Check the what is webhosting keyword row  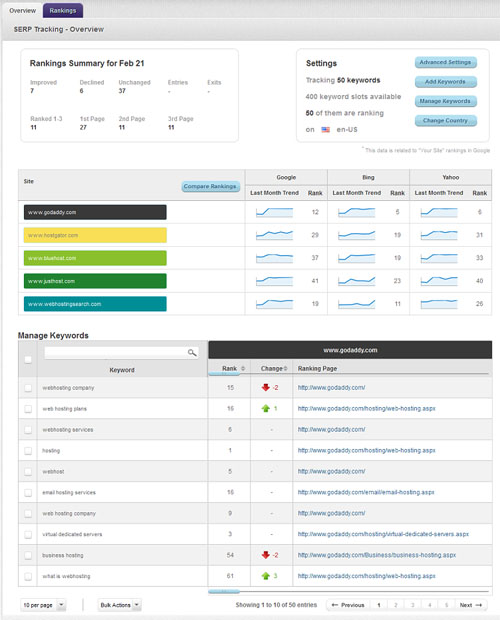coord(28,577)
